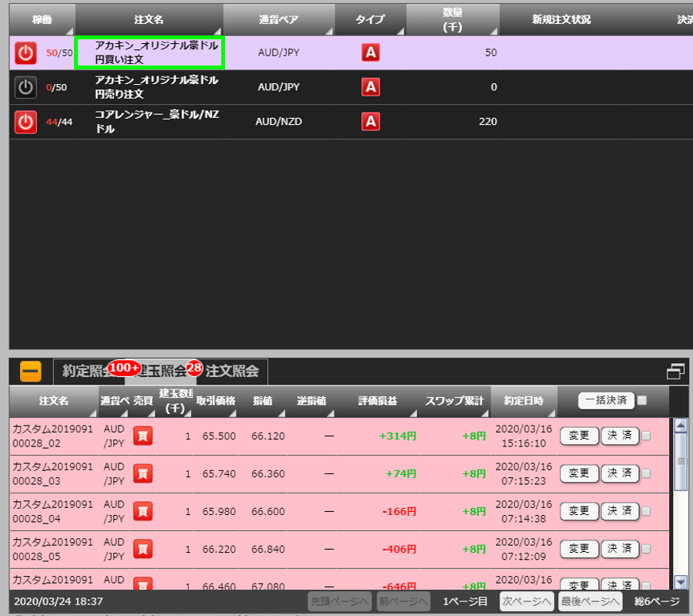The image size is (693, 616).
Task: Click the A type icon on AUD/JPY sell row
Action: coord(371,87)
